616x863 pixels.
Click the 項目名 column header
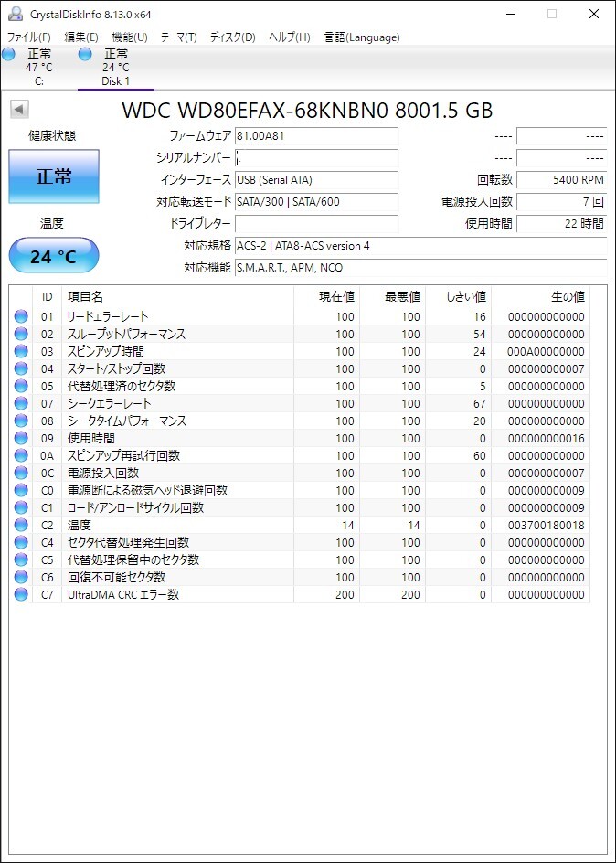click(x=86, y=297)
